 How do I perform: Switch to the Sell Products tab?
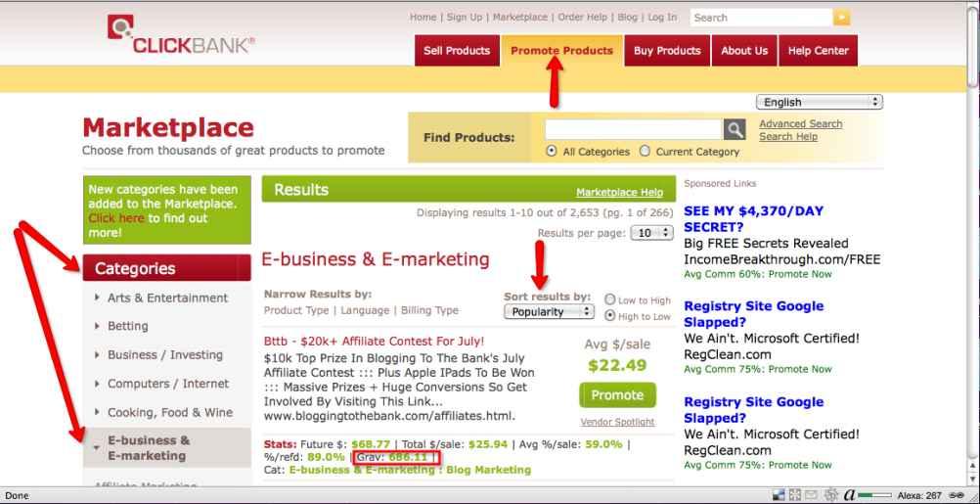[x=457, y=51]
